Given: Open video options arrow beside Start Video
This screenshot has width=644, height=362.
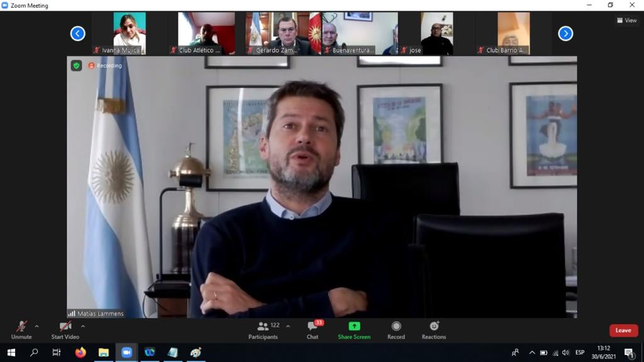Looking at the screenshot, I should pyautogui.click(x=83, y=326).
